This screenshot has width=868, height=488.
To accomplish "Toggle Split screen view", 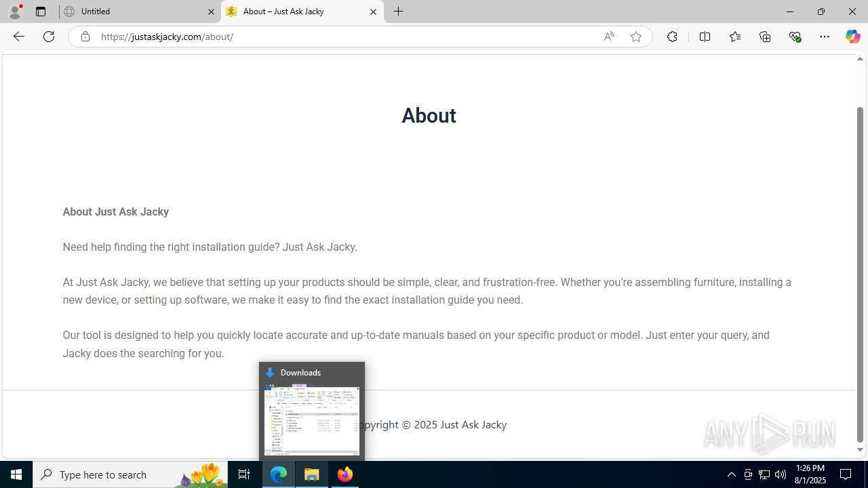I will pyautogui.click(x=705, y=37).
